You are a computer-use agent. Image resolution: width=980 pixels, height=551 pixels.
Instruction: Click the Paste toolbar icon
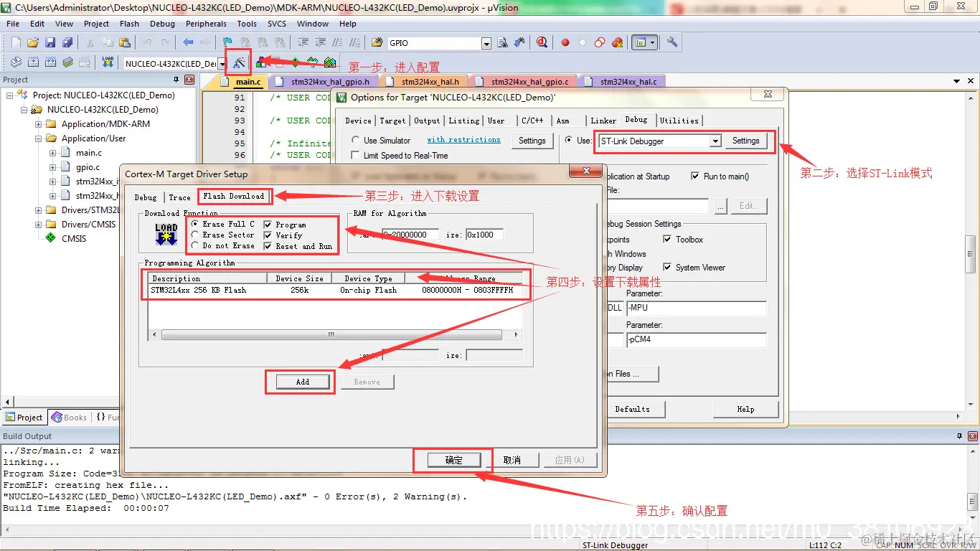[123, 43]
